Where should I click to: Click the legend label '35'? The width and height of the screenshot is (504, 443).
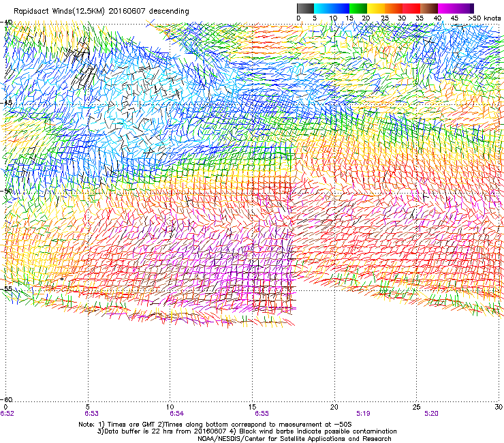click(x=420, y=18)
